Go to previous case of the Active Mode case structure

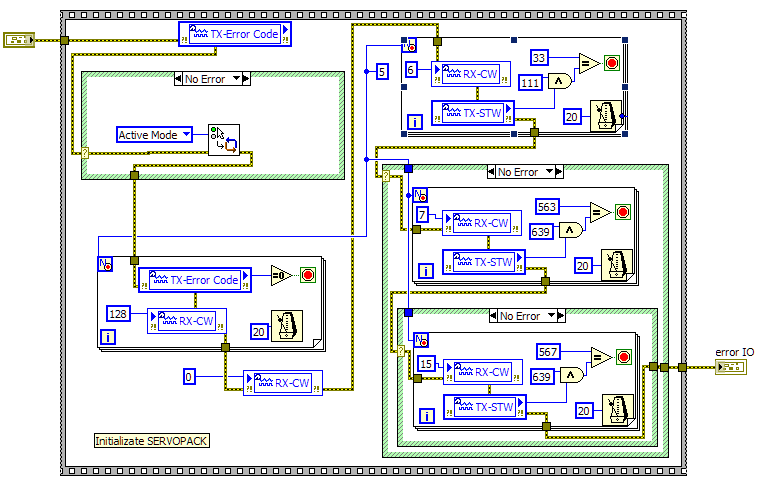pyautogui.click(x=179, y=79)
